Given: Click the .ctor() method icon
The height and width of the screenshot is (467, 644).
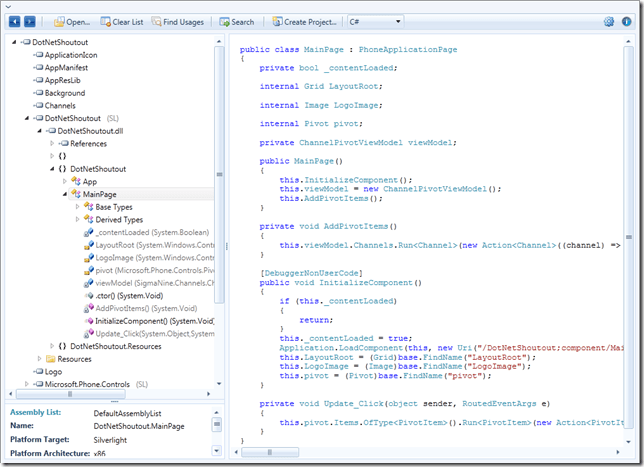Looking at the screenshot, I should 89,296.
